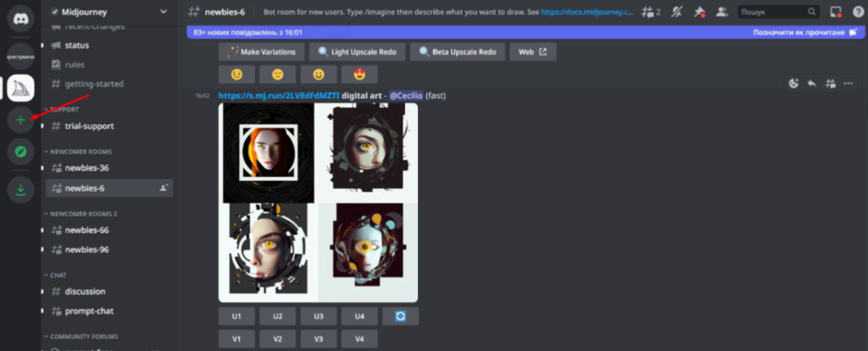868x351 pixels.
Task: Click the Download Apps icon in the sidebar
Action: (20, 190)
